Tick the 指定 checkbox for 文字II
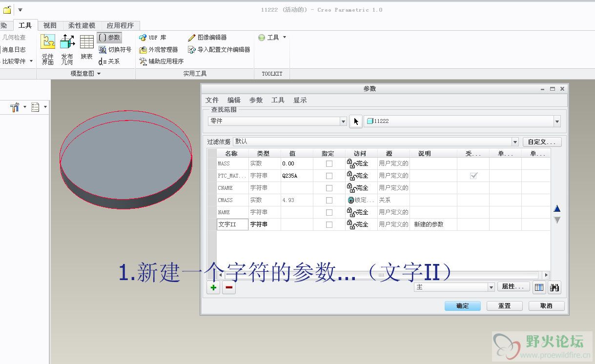The image size is (595, 364). (329, 224)
